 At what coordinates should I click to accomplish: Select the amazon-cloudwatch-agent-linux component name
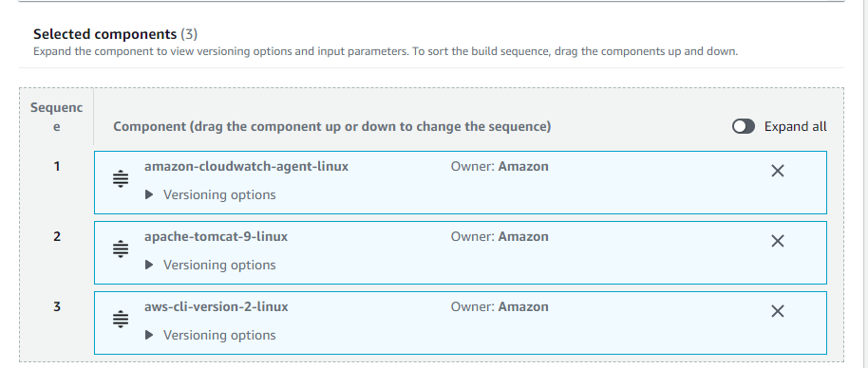[246, 166]
